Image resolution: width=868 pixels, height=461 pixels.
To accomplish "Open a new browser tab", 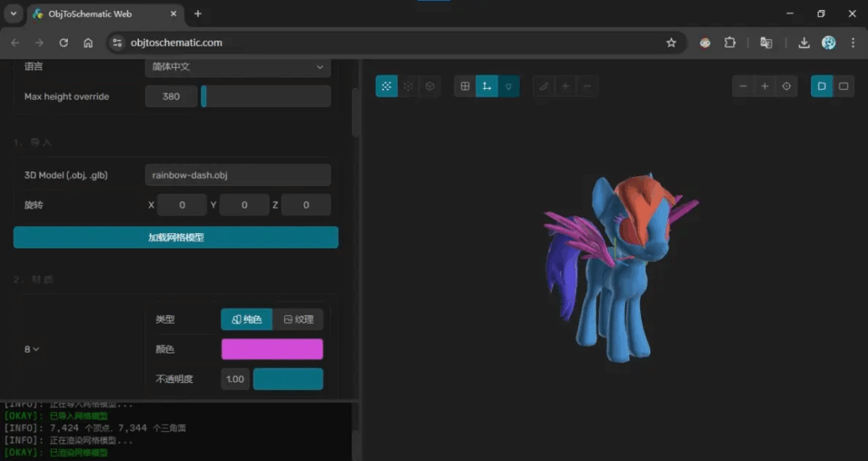I will [198, 14].
